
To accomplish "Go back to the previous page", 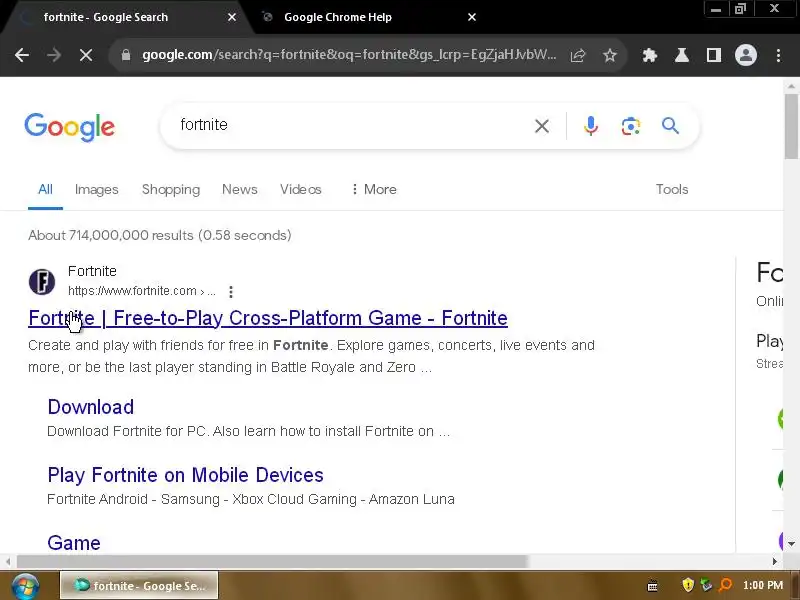I will point(22,55).
